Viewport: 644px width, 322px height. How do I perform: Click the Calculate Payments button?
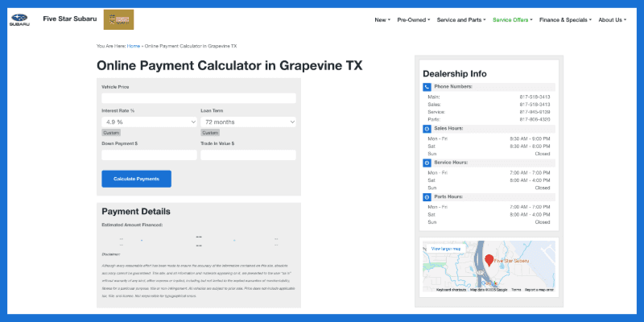136,179
